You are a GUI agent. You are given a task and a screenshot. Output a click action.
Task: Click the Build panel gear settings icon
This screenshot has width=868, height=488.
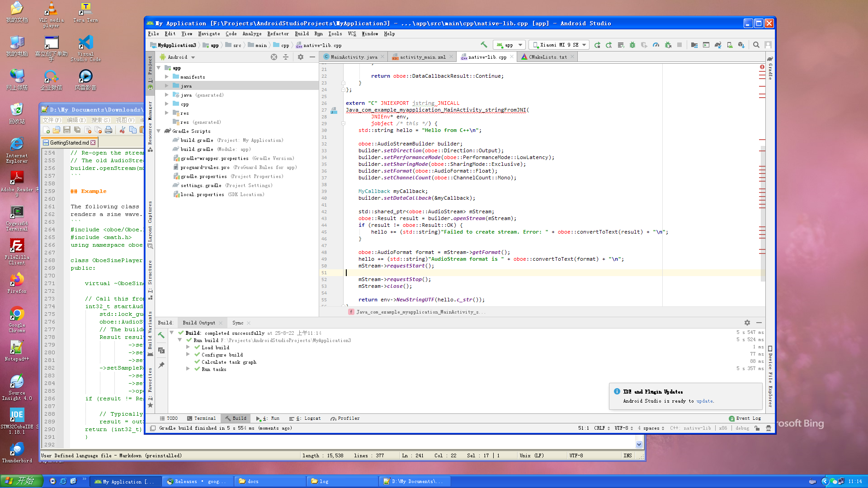[747, 323]
